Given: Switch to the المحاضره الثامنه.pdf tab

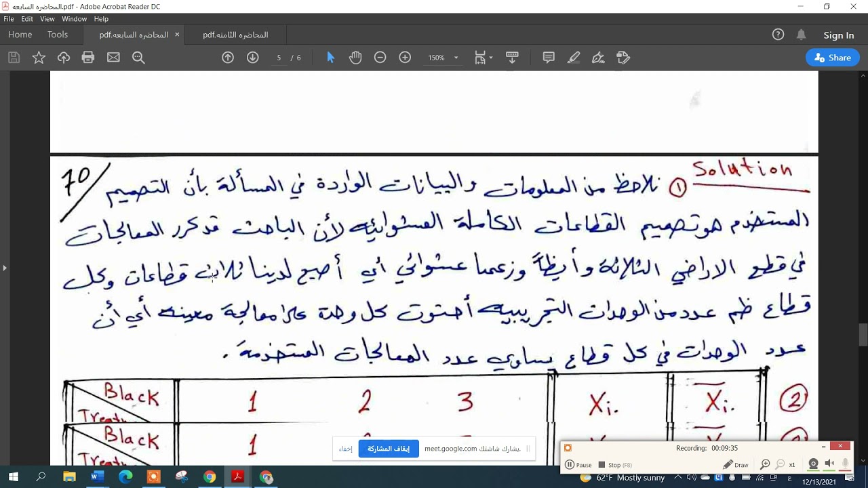Looking at the screenshot, I should (x=235, y=35).
